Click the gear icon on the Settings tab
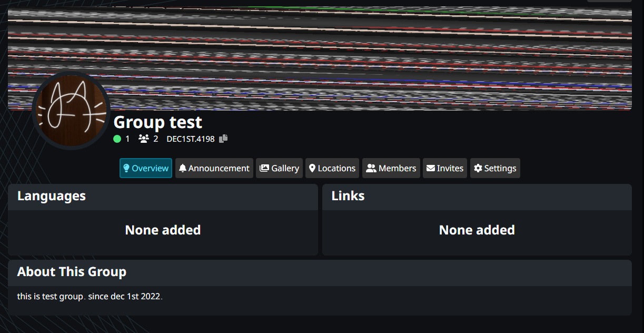Viewport: 644px width, 333px height. point(478,169)
